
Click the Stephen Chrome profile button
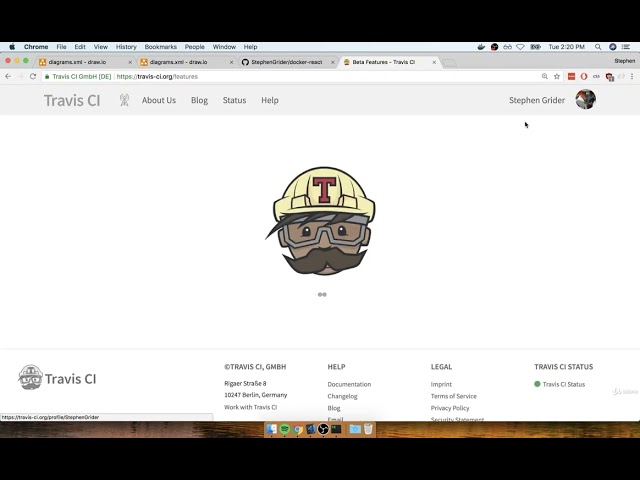[624, 61]
